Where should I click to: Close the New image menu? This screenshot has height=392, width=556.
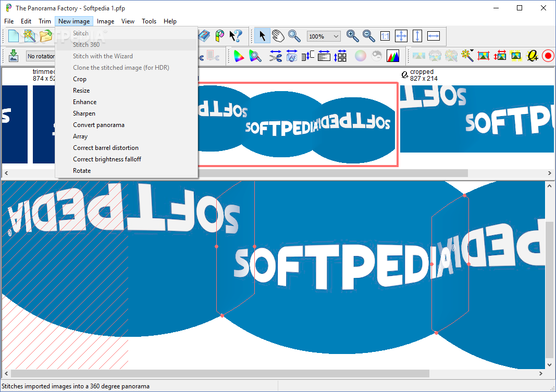click(74, 21)
